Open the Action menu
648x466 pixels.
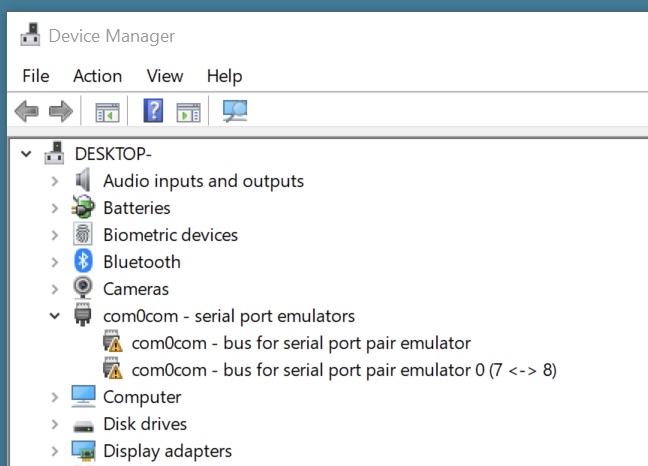(x=97, y=76)
